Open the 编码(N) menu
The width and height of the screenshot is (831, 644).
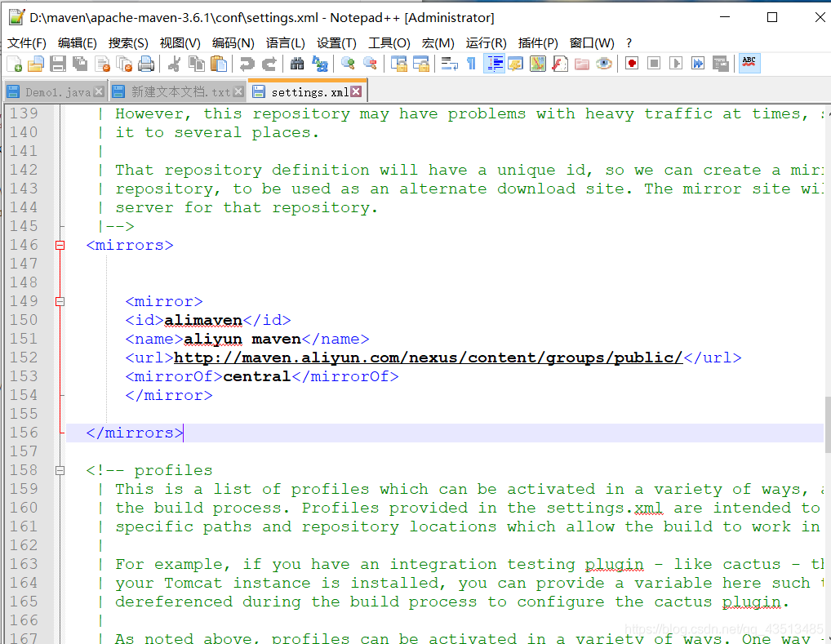[233, 43]
